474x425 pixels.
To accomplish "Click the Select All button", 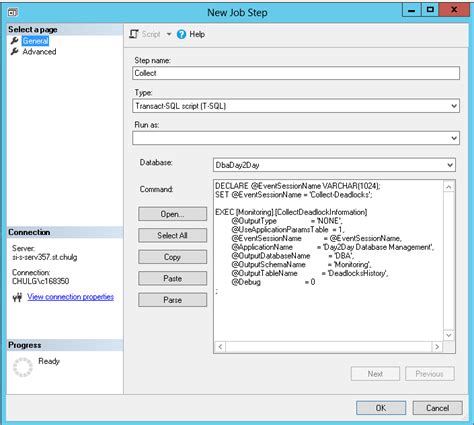I will click(172, 235).
